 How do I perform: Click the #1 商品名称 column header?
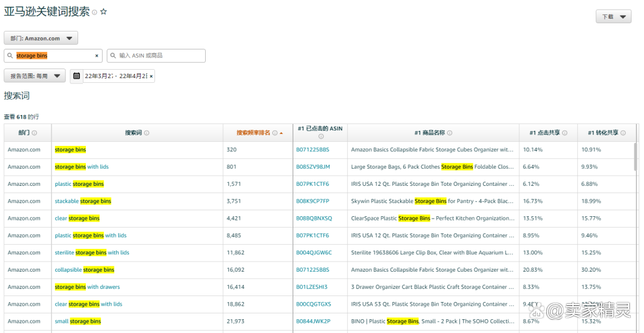(434, 133)
